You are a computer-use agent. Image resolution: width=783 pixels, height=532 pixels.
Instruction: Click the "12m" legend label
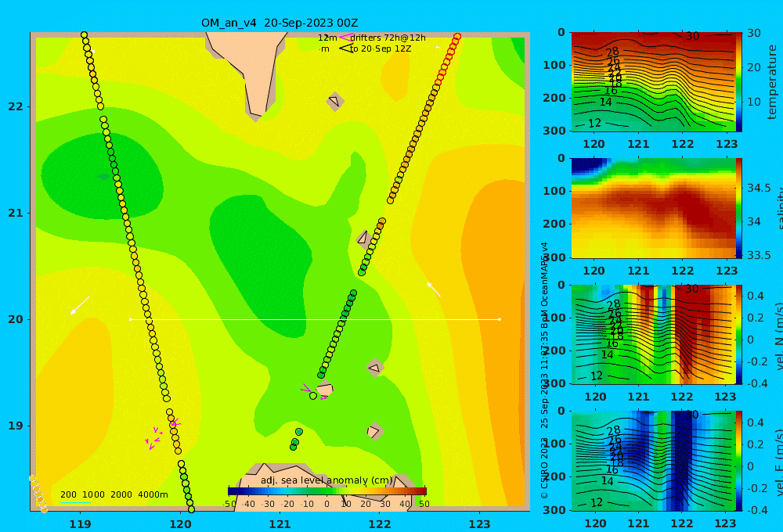point(327,38)
